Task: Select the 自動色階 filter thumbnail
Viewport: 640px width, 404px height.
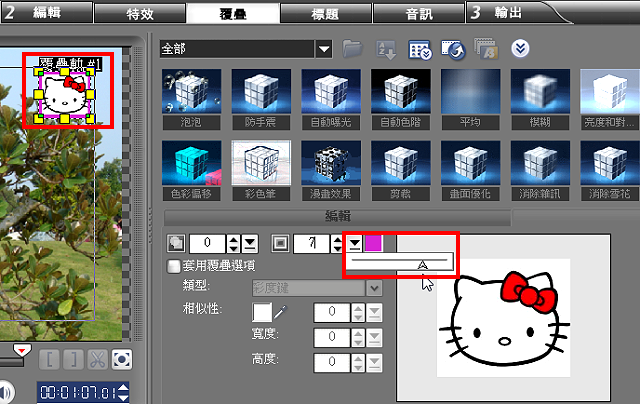Action: click(400, 91)
